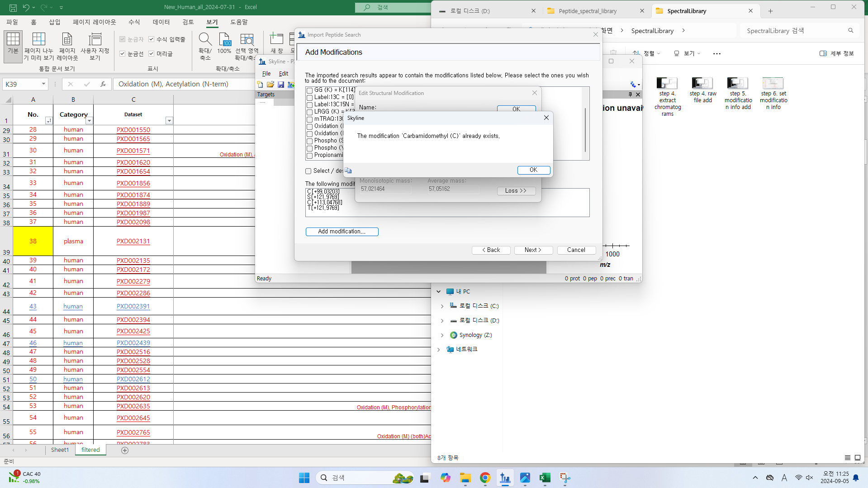Expand the Synology (Z:) drive tree

[x=442, y=335]
